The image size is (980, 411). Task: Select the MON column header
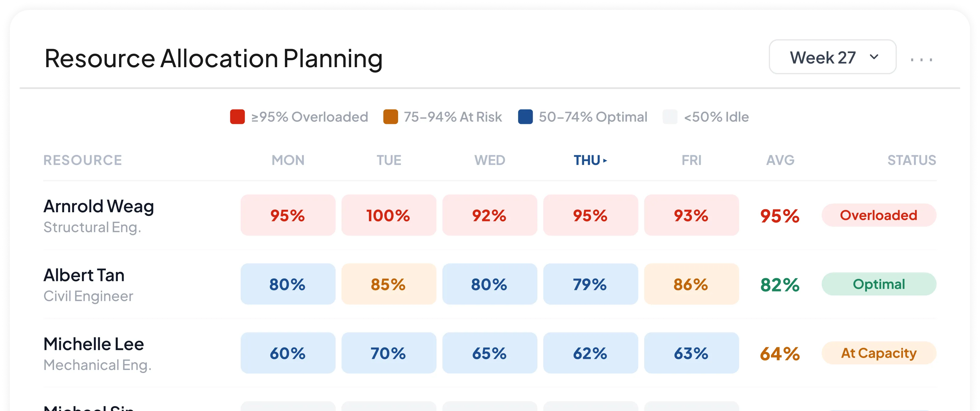[x=288, y=160]
